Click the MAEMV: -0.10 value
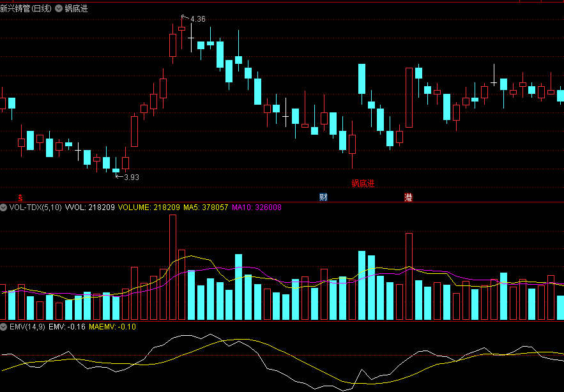This screenshot has width=564, height=392. coord(112,327)
